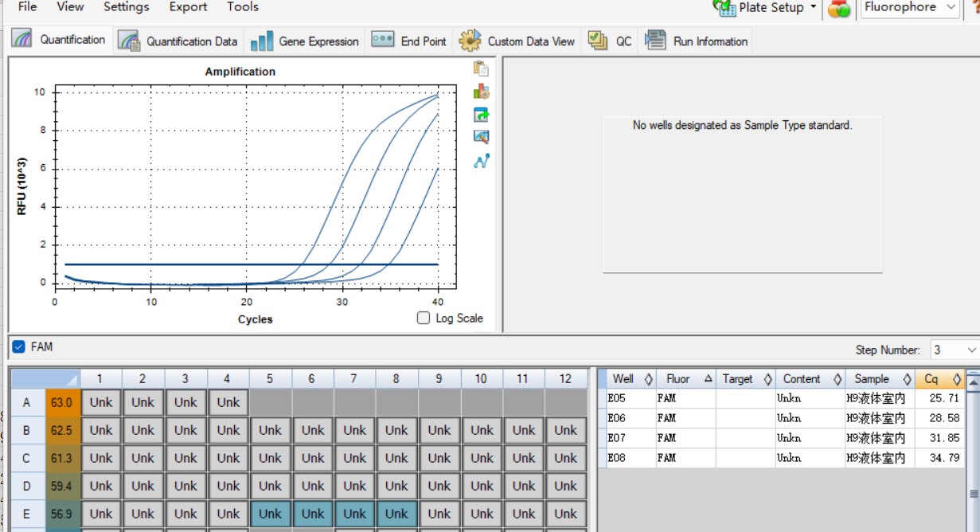Click the Run Information tab icon
The width and height of the screenshot is (980, 532).
point(655,40)
